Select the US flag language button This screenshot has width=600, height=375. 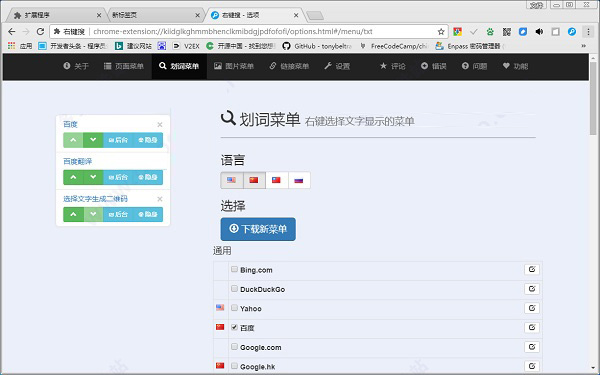click(232, 180)
